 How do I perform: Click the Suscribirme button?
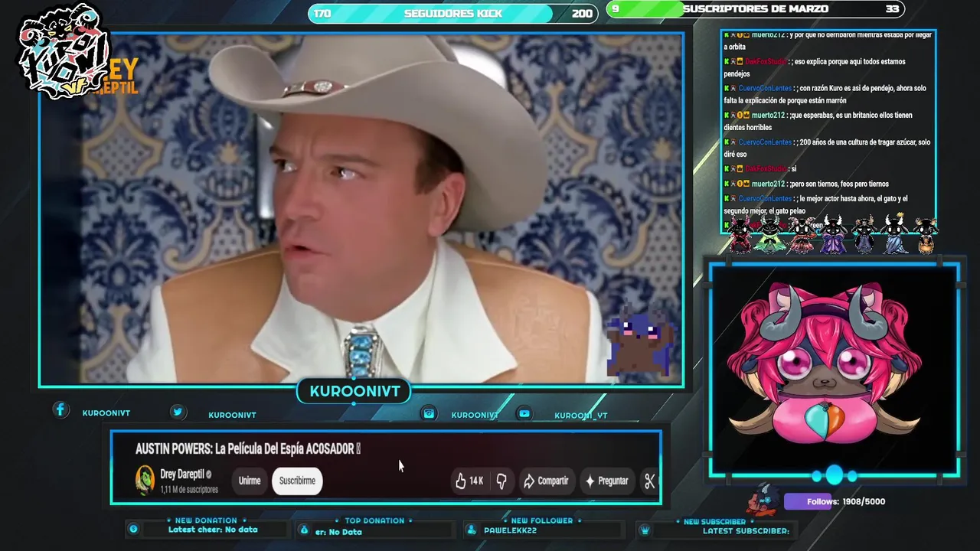[x=297, y=481]
